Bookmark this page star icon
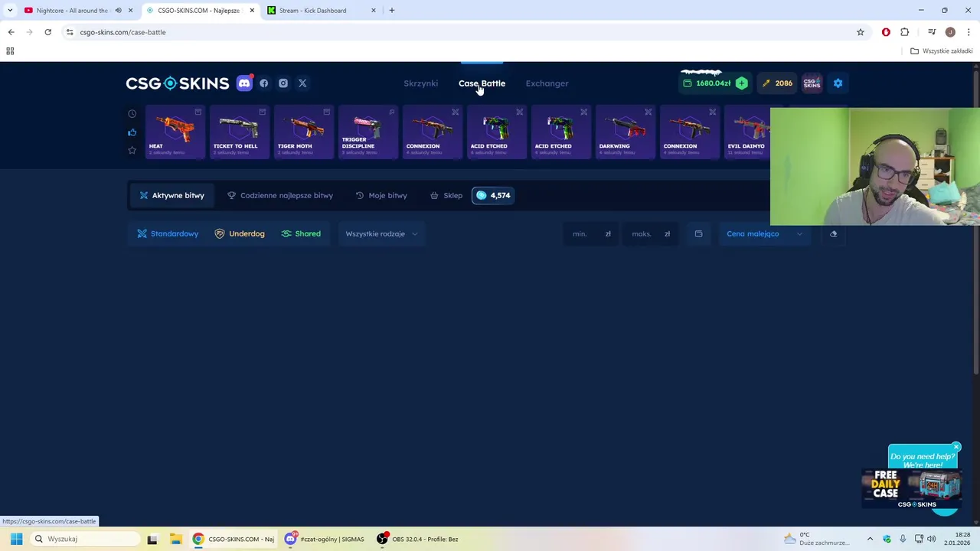Image resolution: width=980 pixels, height=551 pixels. coord(861,32)
